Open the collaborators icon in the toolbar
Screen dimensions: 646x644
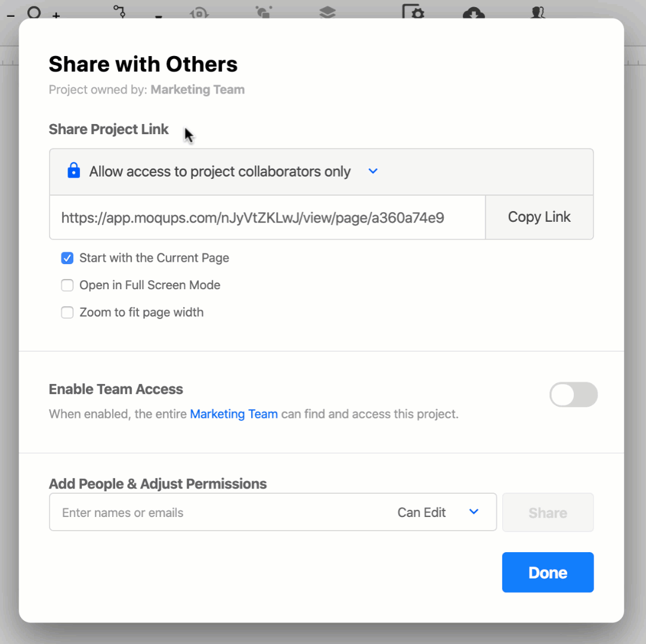(537, 13)
